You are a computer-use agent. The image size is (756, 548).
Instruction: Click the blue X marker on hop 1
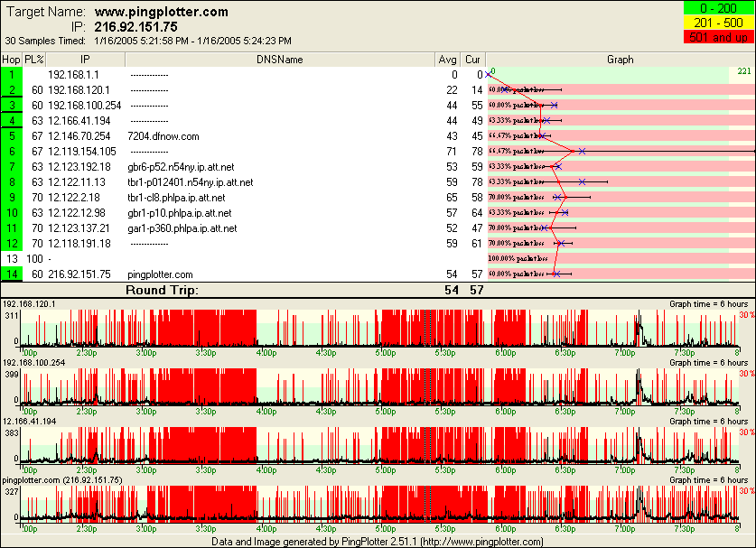pos(489,75)
